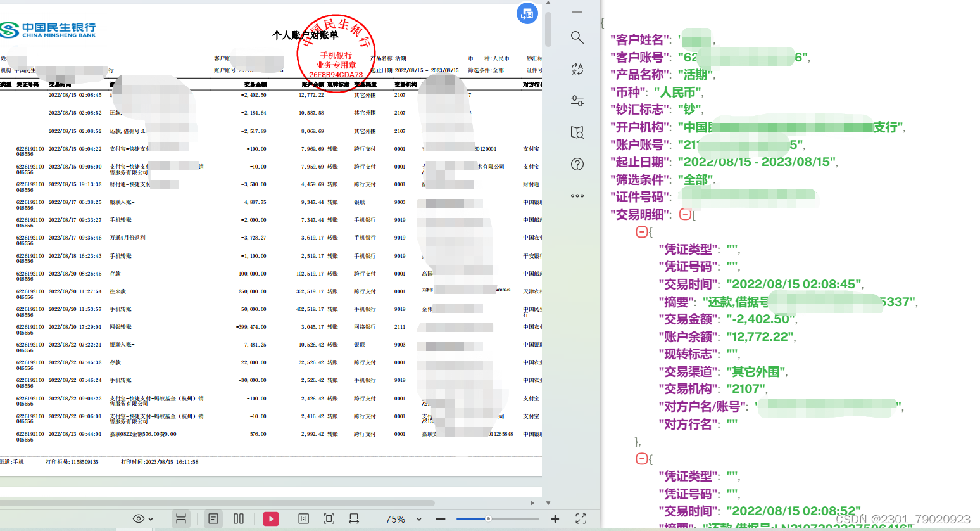Click the "人民币" currency value in JSON
Screen dimensions: 980x531
coord(677,93)
